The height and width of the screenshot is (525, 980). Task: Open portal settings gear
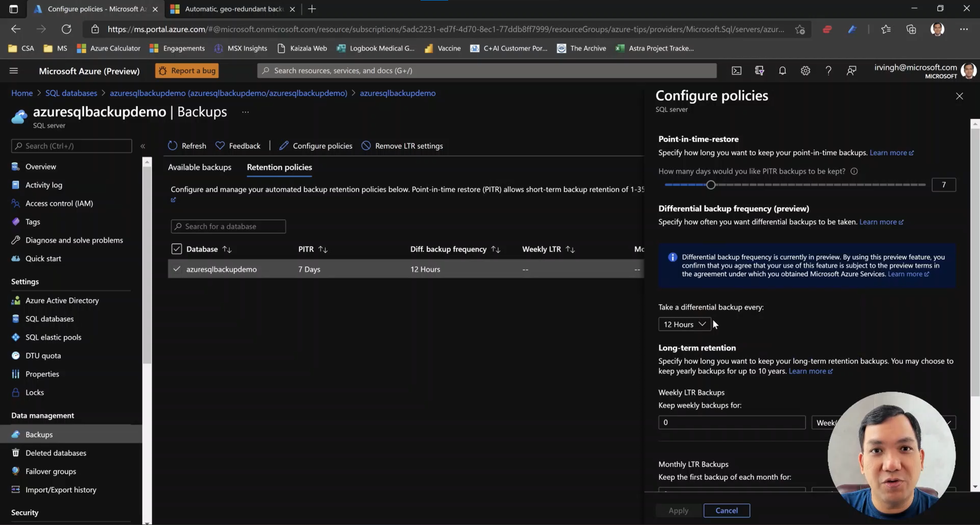coord(805,70)
